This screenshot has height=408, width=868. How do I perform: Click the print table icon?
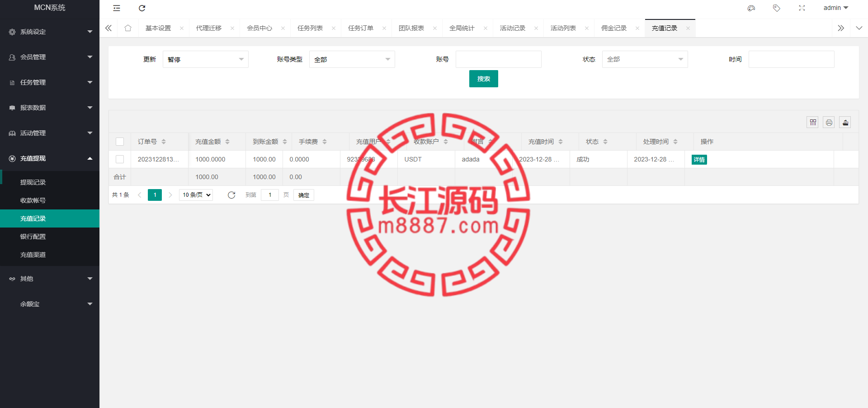[829, 123]
